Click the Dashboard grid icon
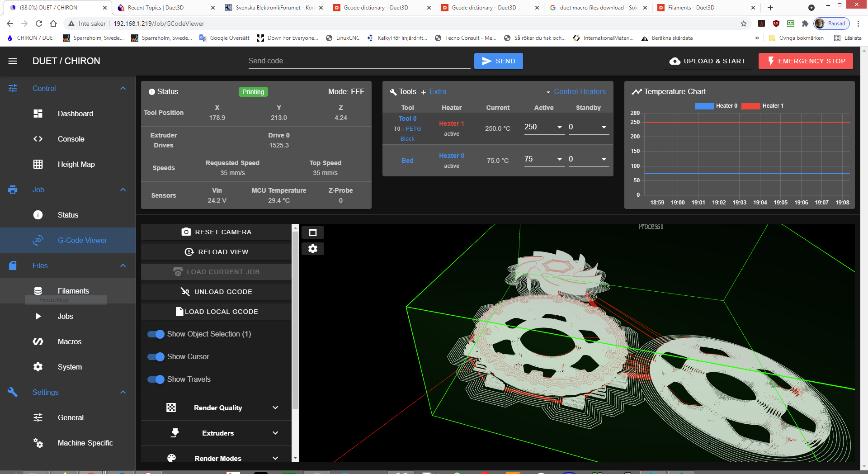 38,114
